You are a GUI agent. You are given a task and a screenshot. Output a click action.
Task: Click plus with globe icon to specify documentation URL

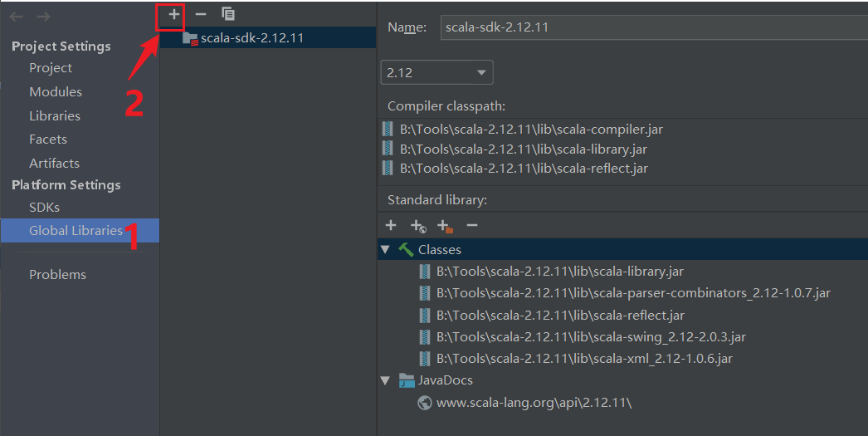418,226
